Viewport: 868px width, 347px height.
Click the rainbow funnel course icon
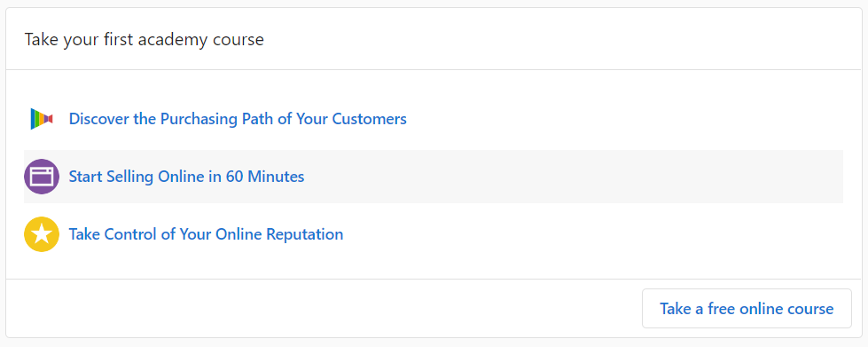tap(42, 119)
